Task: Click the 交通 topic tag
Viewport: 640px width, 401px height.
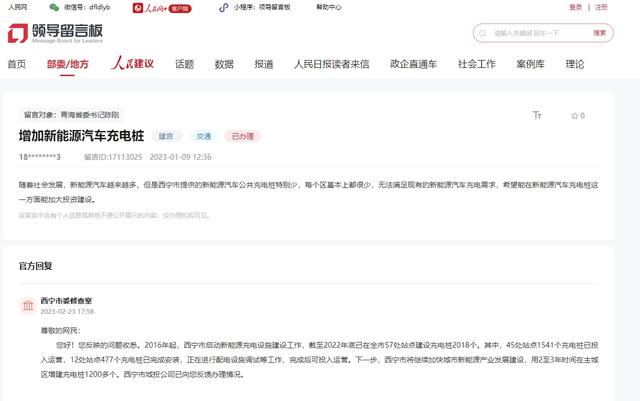Action: tap(203, 135)
